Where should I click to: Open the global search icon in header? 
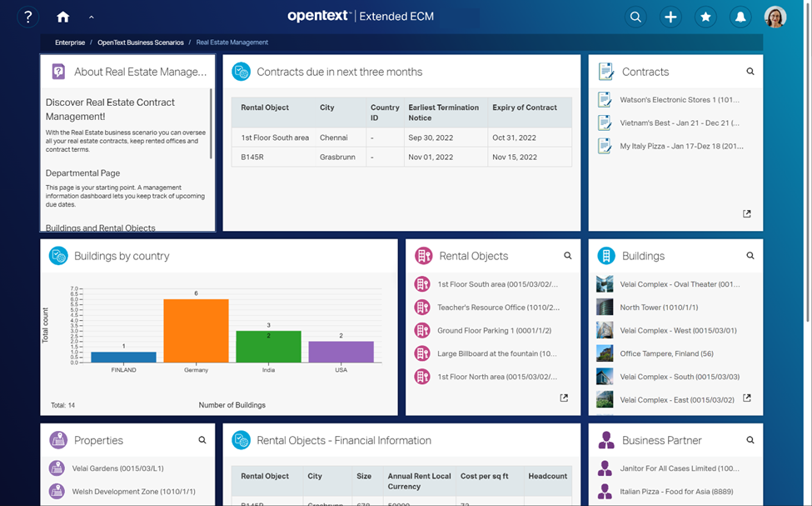[635, 18]
